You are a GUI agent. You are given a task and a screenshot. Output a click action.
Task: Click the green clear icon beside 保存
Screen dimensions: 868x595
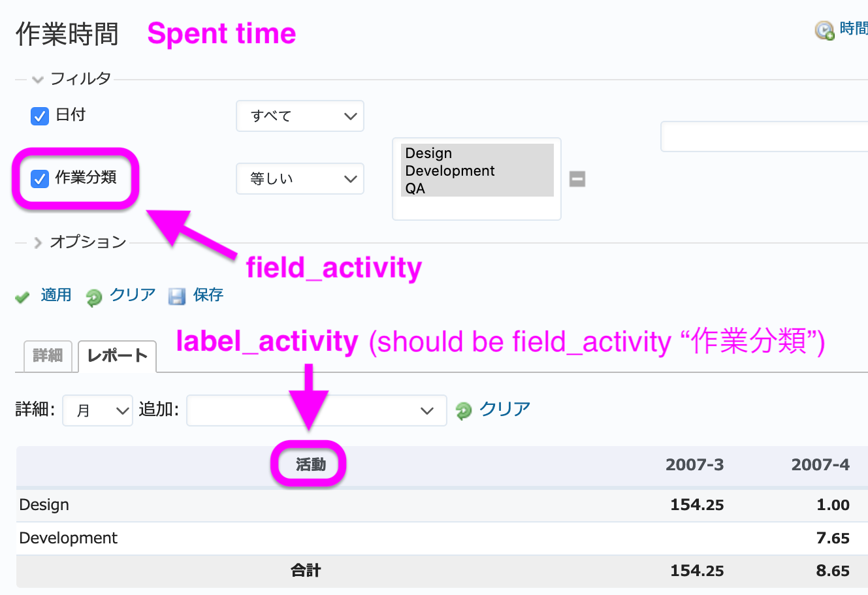(x=94, y=297)
